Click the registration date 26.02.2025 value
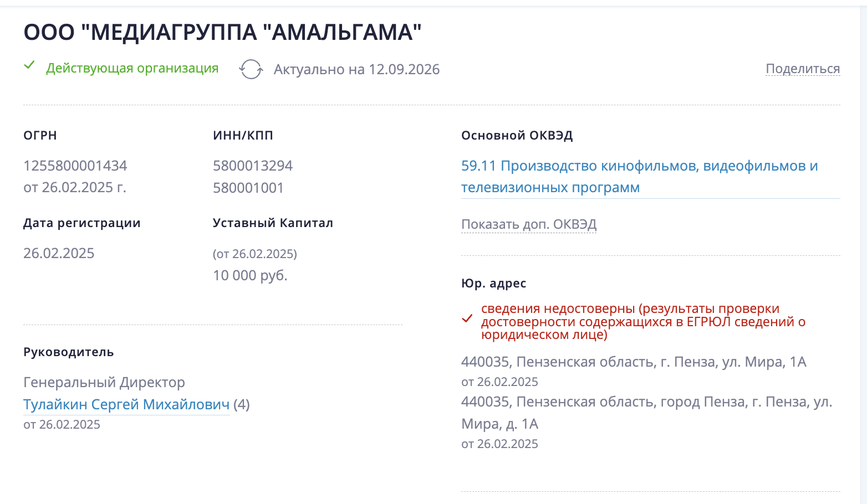Image resolution: width=867 pixels, height=504 pixels. [59, 253]
